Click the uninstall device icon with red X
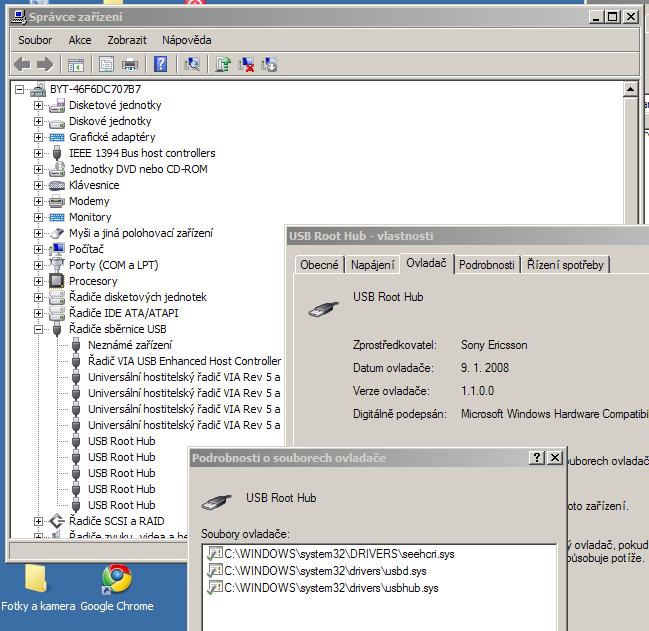Screen dimensions: 649x631 pyautogui.click(x=246, y=64)
